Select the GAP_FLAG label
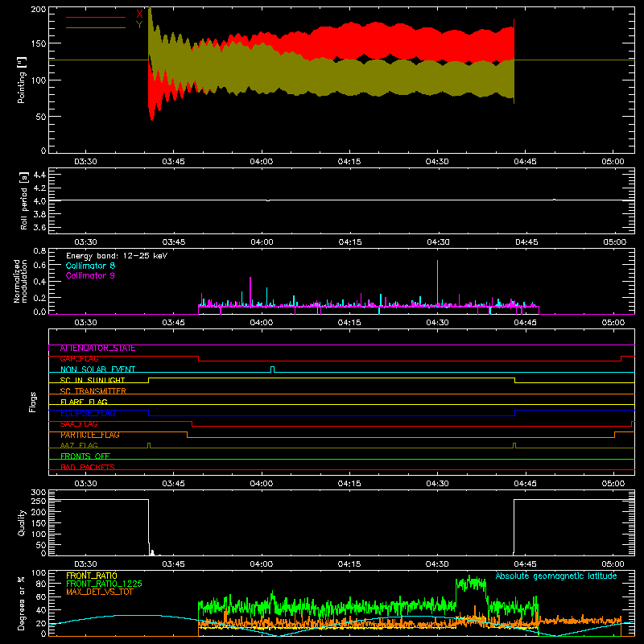Viewport: 644px width, 644px height. coord(79,359)
